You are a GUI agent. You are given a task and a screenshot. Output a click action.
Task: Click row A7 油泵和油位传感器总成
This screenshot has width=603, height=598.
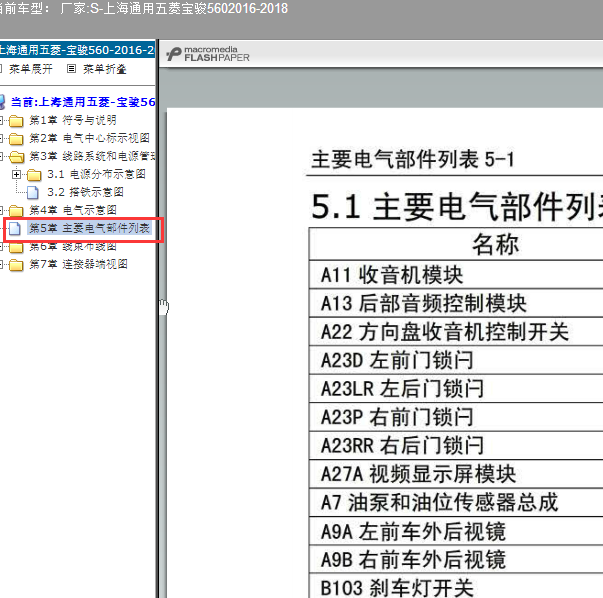[456, 502]
